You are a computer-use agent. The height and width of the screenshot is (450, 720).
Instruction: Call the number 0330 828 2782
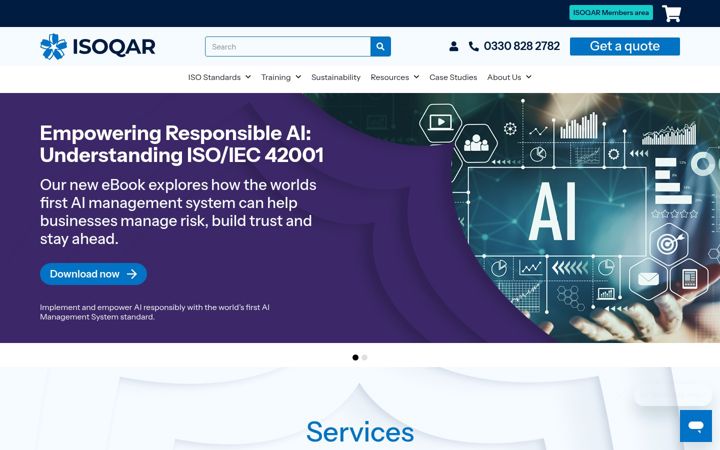coord(522,46)
